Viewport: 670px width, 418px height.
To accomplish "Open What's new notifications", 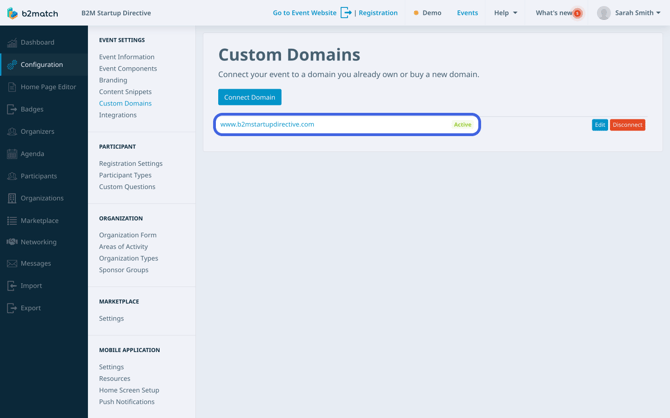I will coord(558,13).
